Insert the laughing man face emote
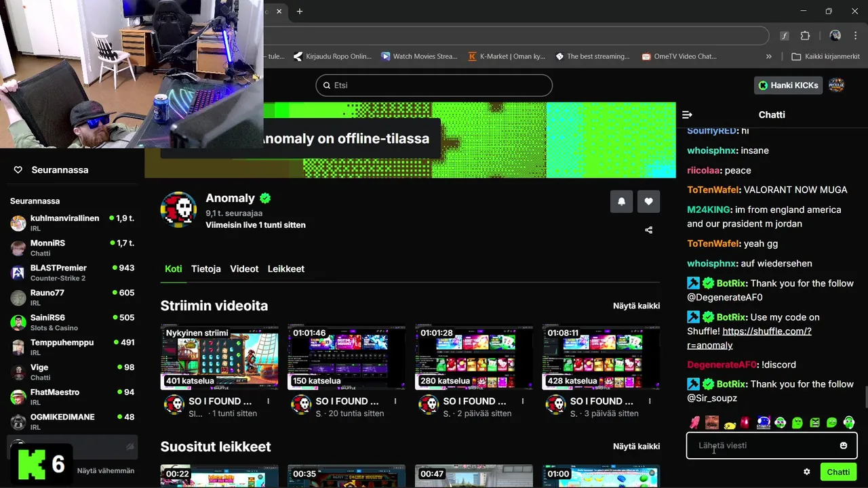 click(711, 423)
